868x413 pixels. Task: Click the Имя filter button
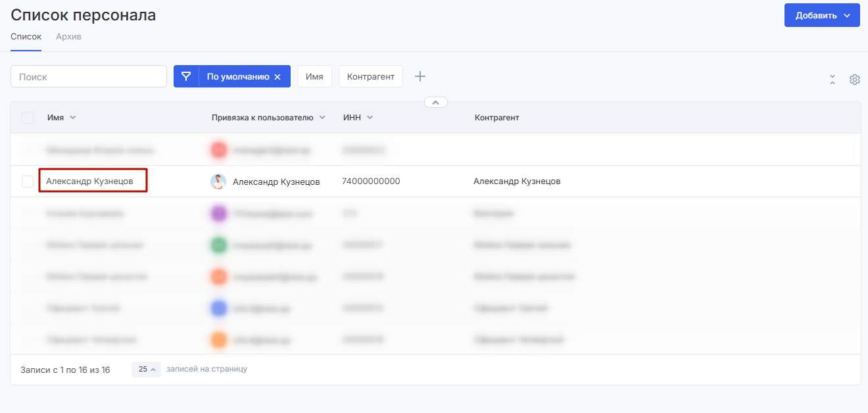[x=314, y=76]
